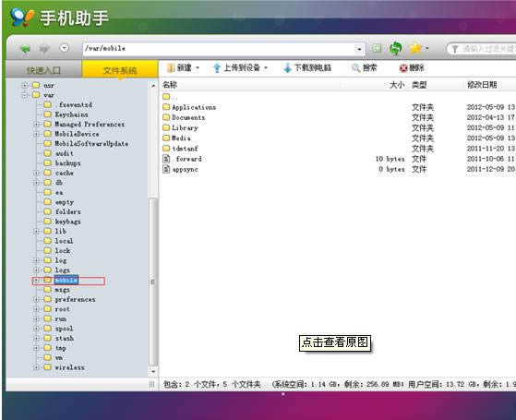Expand the usr folder node
Image resolution: width=516 pixels, height=420 pixels.
coord(25,85)
